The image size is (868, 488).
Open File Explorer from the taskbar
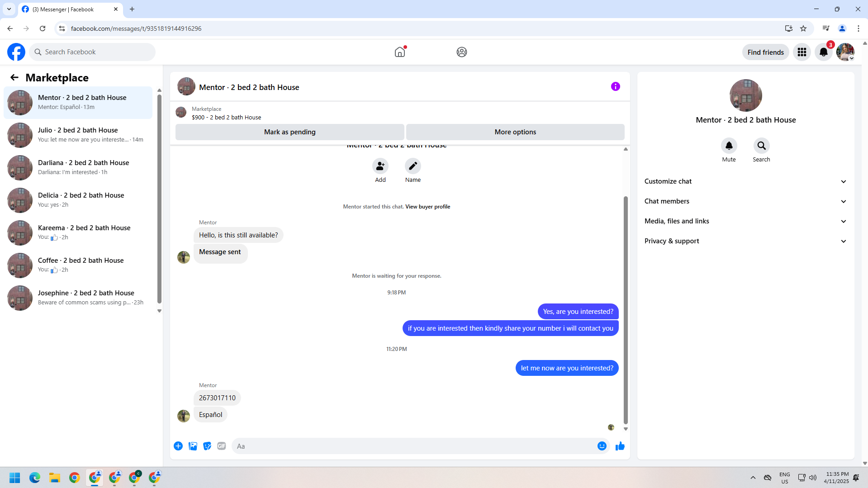point(55,478)
